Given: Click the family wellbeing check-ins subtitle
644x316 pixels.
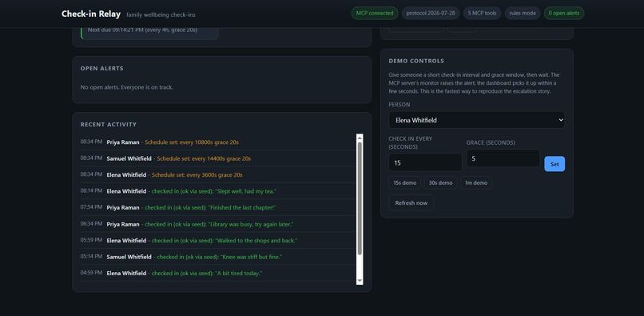Looking at the screenshot, I should (161, 15).
